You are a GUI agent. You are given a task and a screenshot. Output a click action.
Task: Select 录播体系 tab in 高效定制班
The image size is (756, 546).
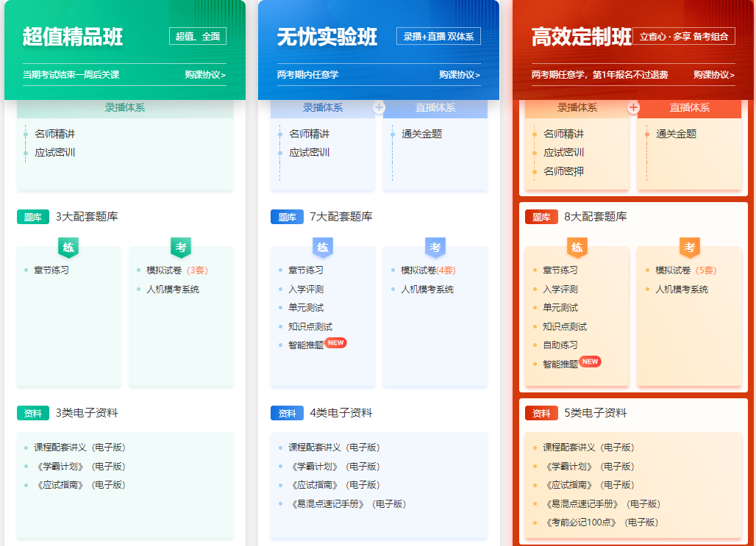click(577, 107)
